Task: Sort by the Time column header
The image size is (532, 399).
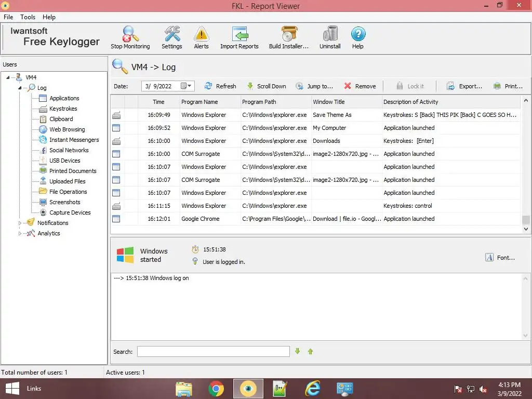Action: point(158,102)
